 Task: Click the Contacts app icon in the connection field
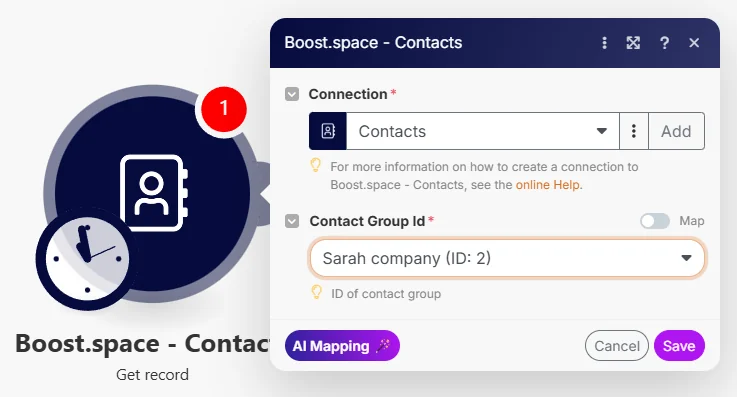click(x=328, y=131)
